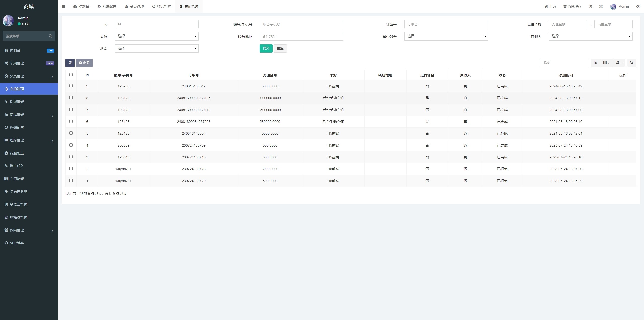Check the select-all checkbox in table header
This screenshot has height=320, width=644.
tap(71, 75)
